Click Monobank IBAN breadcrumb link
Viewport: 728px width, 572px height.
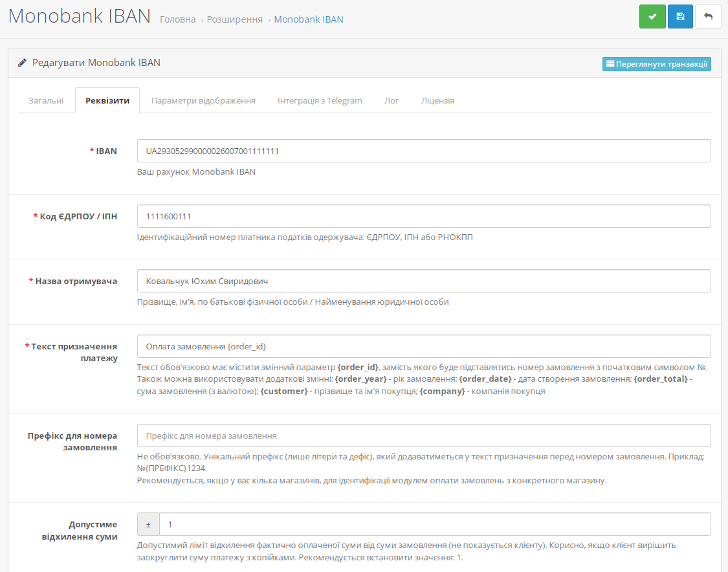[x=309, y=19]
